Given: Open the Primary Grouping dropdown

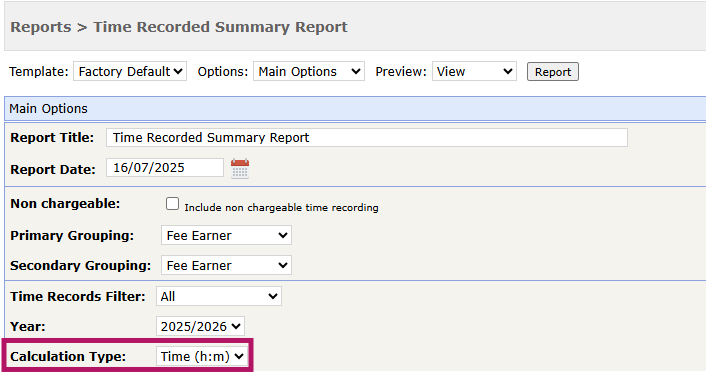Looking at the screenshot, I should [226, 235].
